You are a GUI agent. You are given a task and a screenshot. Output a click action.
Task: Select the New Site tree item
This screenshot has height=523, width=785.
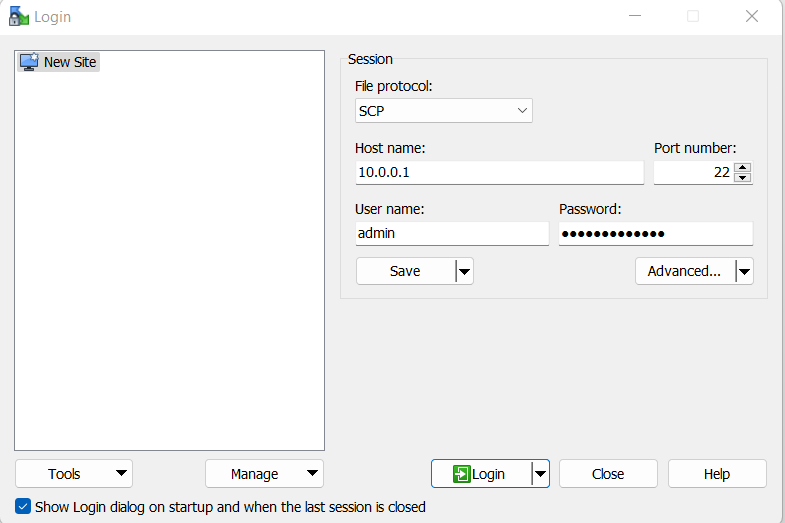coord(70,62)
